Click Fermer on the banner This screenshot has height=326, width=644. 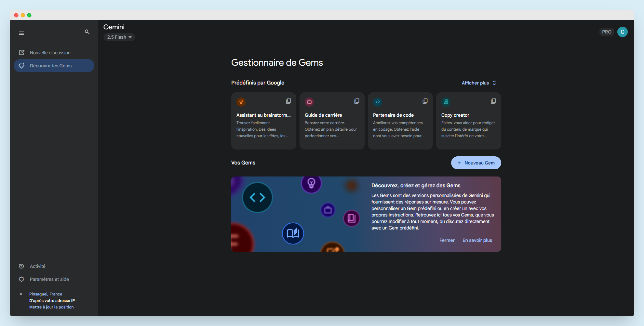447,240
